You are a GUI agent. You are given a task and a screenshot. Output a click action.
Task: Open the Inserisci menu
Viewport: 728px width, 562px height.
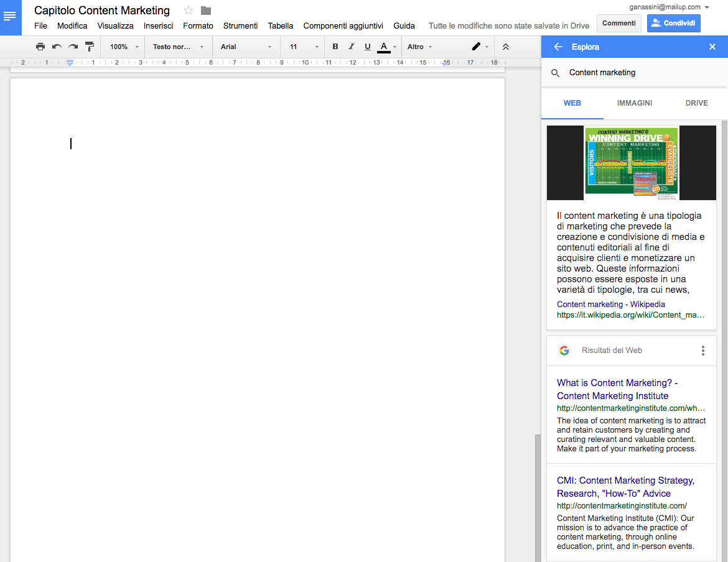(158, 26)
